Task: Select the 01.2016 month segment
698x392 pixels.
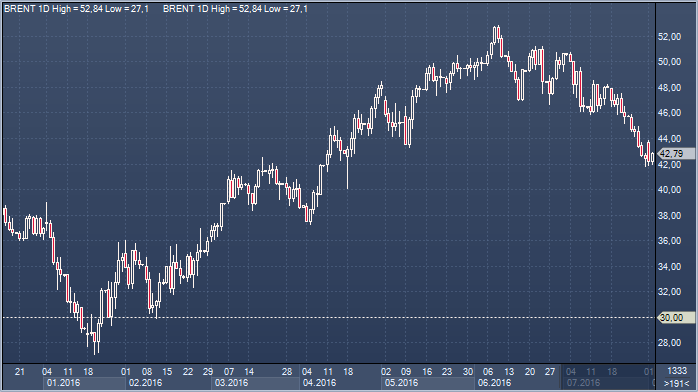Action: click(x=84, y=383)
